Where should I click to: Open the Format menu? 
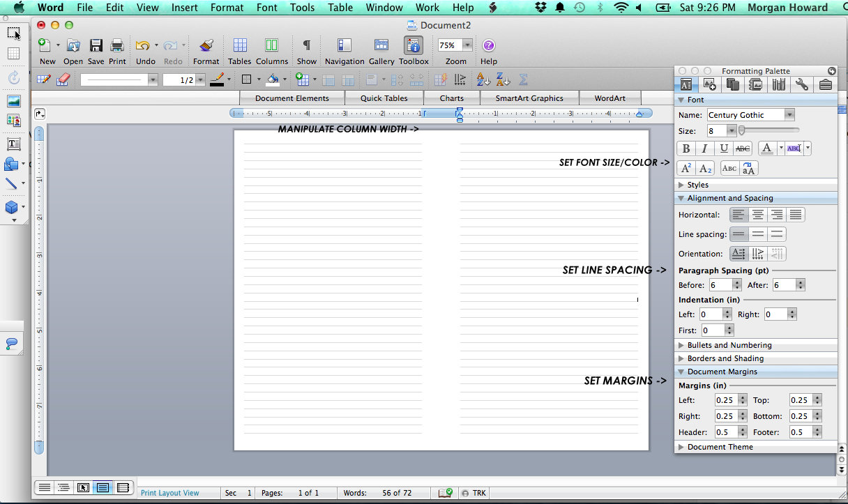(227, 8)
